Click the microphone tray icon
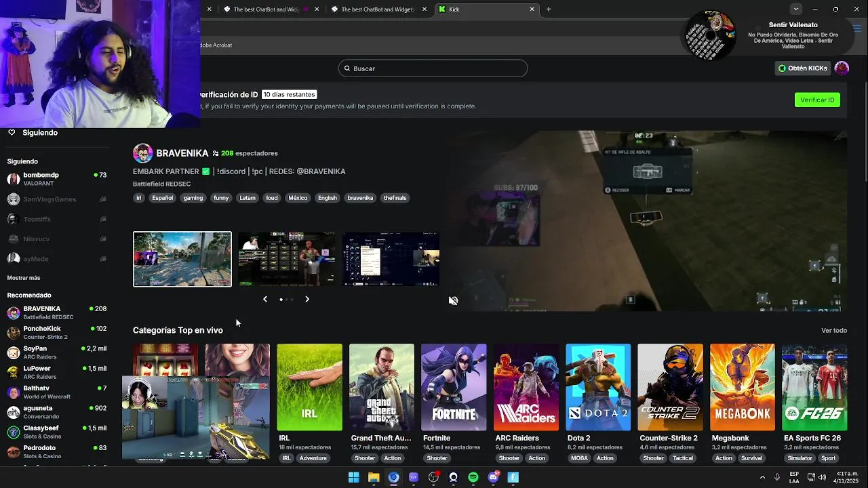 click(777, 477)
